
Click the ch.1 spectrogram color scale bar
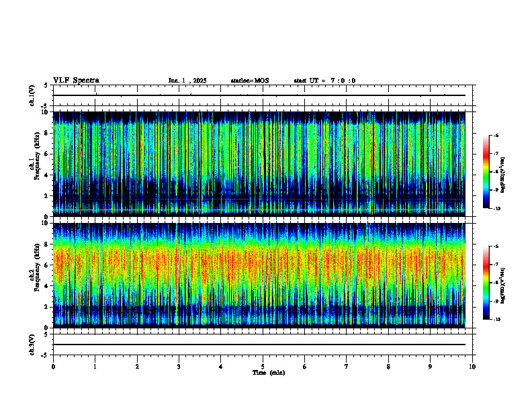(x=486, y=172)
